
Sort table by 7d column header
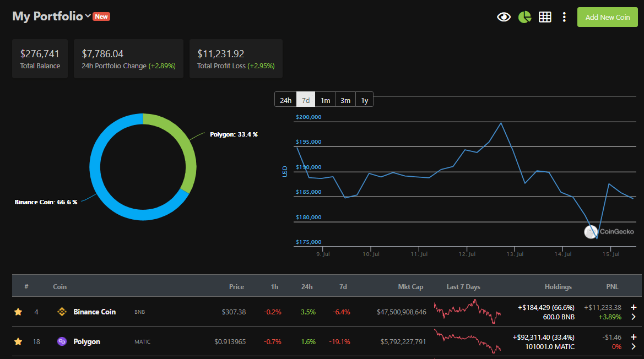click(x=343, y=287)
